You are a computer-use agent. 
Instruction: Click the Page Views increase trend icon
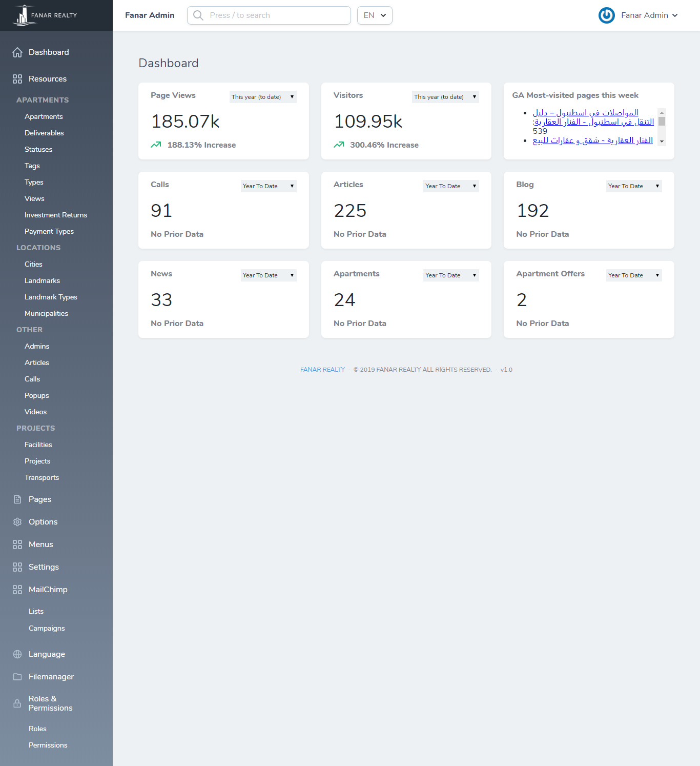tap(156, 145)
